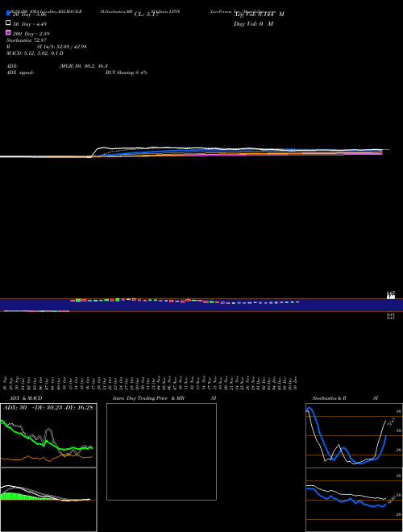
Task: Click the 'Avg Vol: 0.144 M' label
Action: pyautogui.click(x=259, y=15)
